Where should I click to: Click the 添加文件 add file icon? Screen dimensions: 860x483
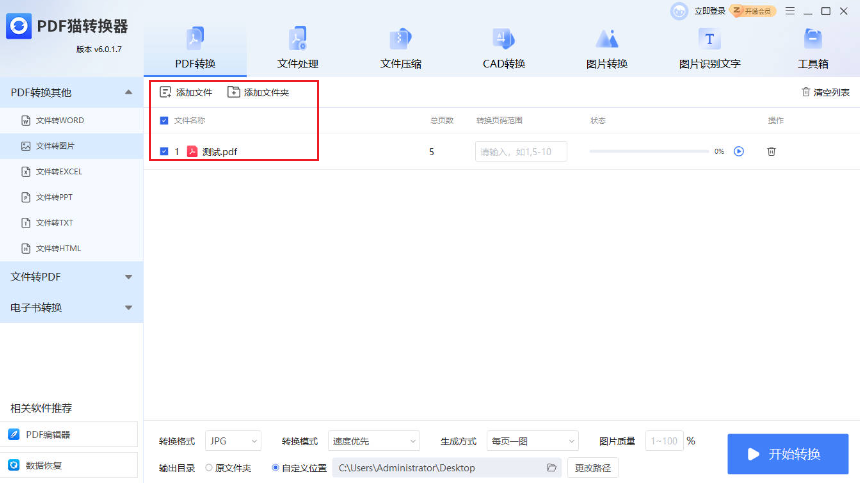pos(166,92)
